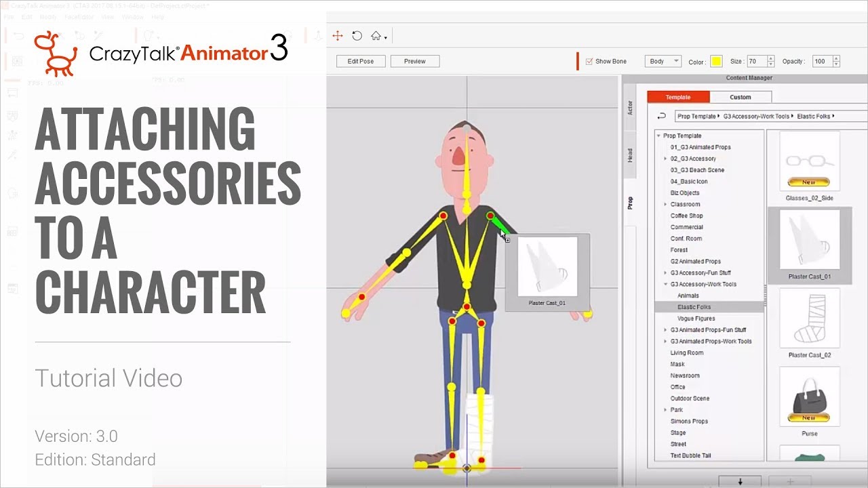
Task: Expand the G3 Animated Props-Work Tools folder
Action: [665, 341]
